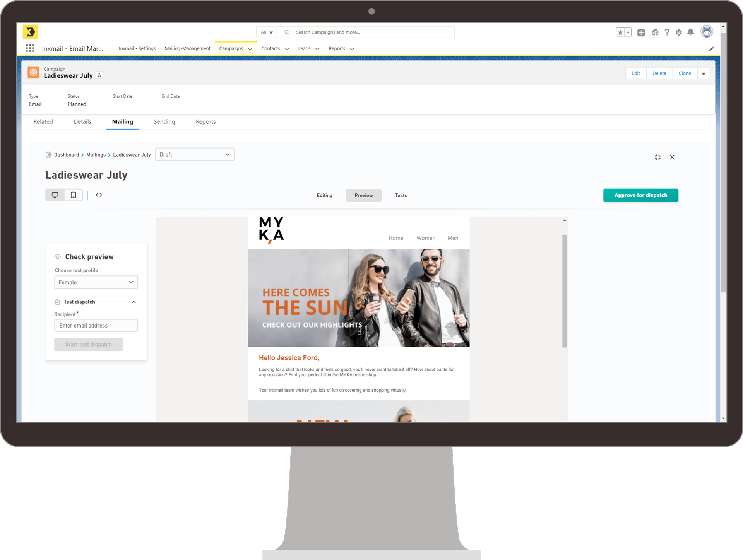Click the Clone campaign button

(685, 73)
